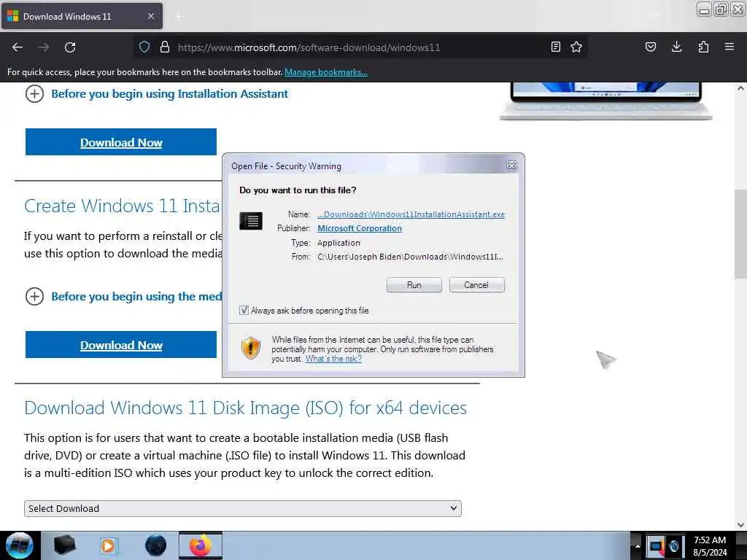The height and width of the screenshot is (560, 747).
Task: View site security via padlock icon
Action: coord(165,47)
